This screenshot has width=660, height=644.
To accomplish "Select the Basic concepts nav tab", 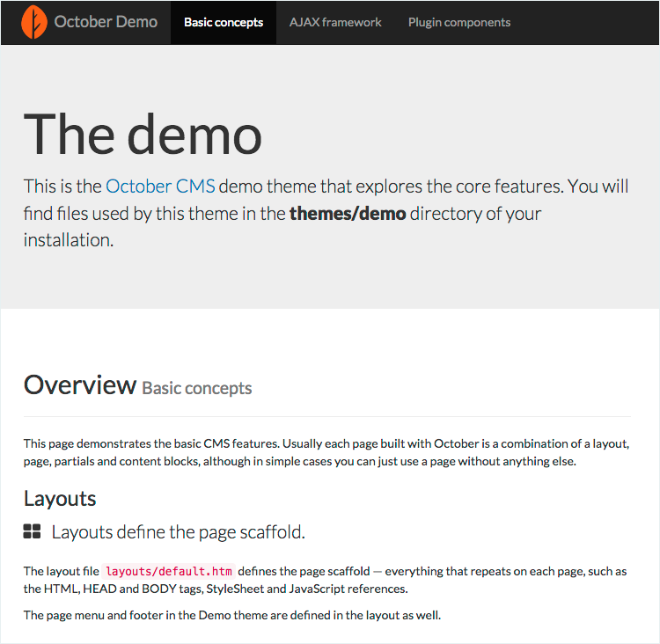I will (x=224, y=22).
